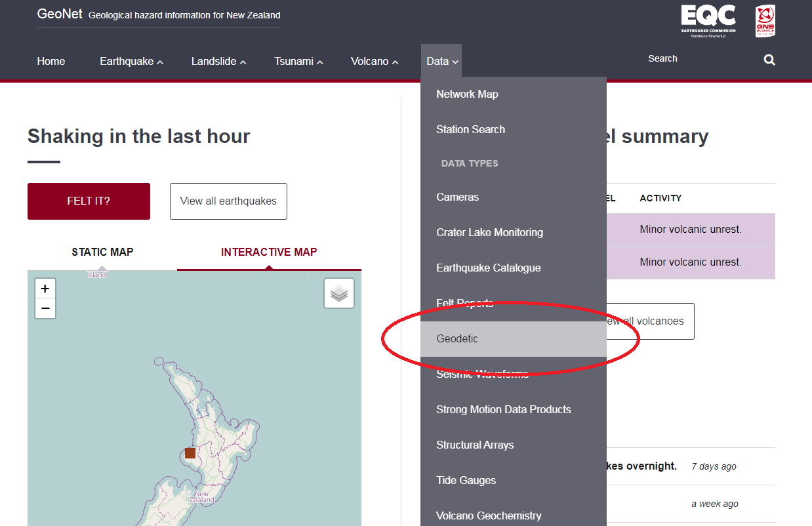Click the brown earthquake marker on map
The image size is (812, 526).
coord(190,453)
